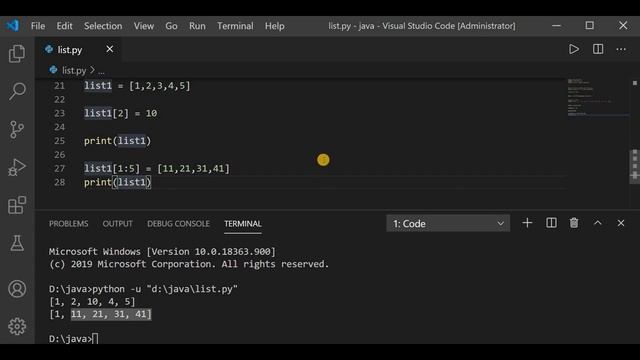Screen dimensions: 640x360
Task: Click line number 21 in gutter
Action: (60, 86)
